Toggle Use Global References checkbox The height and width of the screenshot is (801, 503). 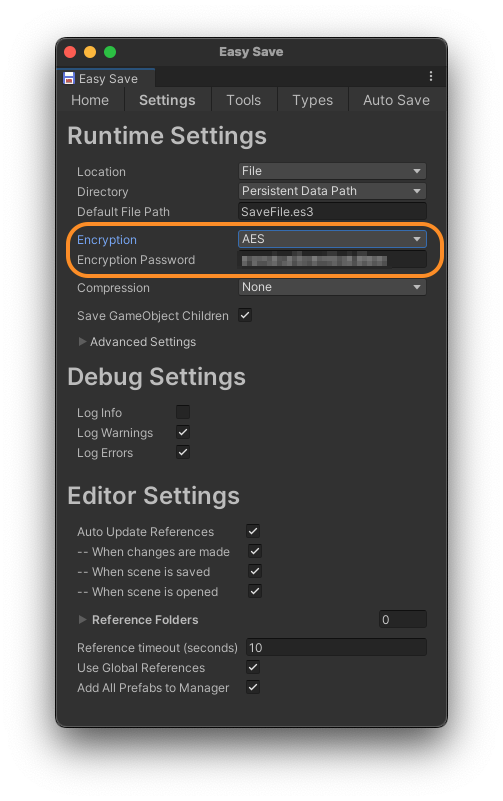pyautogui.click(x=253, y=667)
